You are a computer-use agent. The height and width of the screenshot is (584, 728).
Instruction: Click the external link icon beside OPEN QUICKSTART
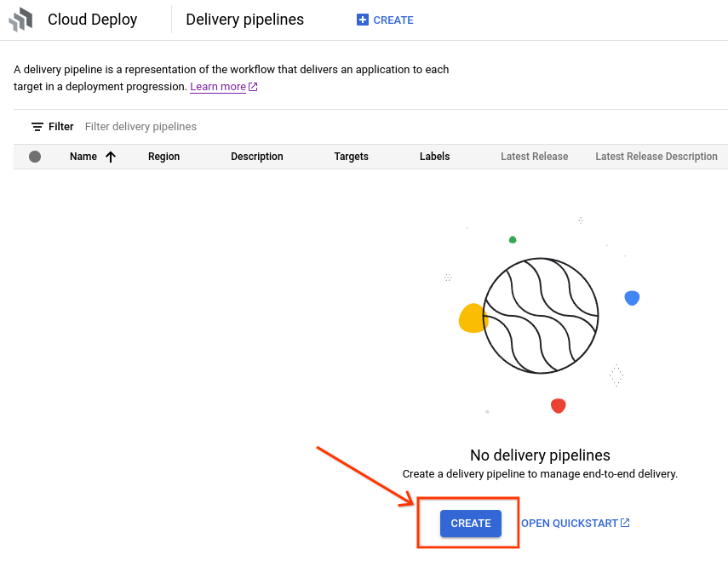pyautogui.click(x=626, y=523)
